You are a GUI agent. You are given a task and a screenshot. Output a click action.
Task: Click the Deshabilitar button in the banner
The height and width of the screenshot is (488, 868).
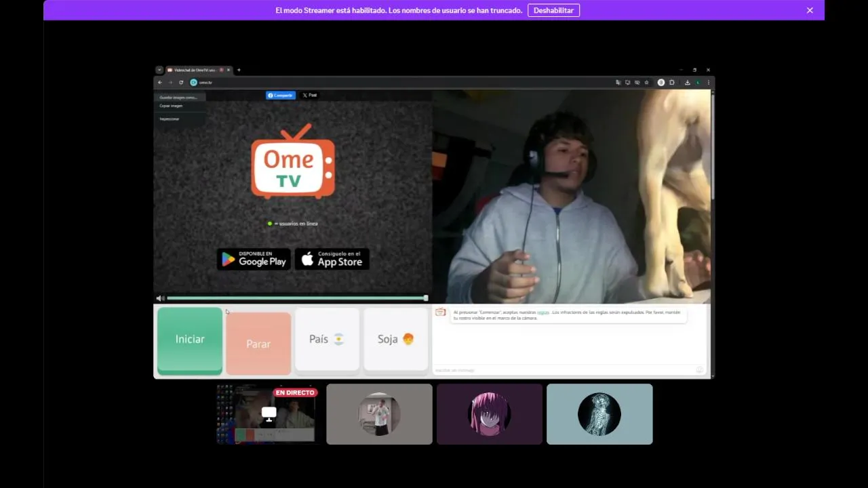click(x=553, y=10)
